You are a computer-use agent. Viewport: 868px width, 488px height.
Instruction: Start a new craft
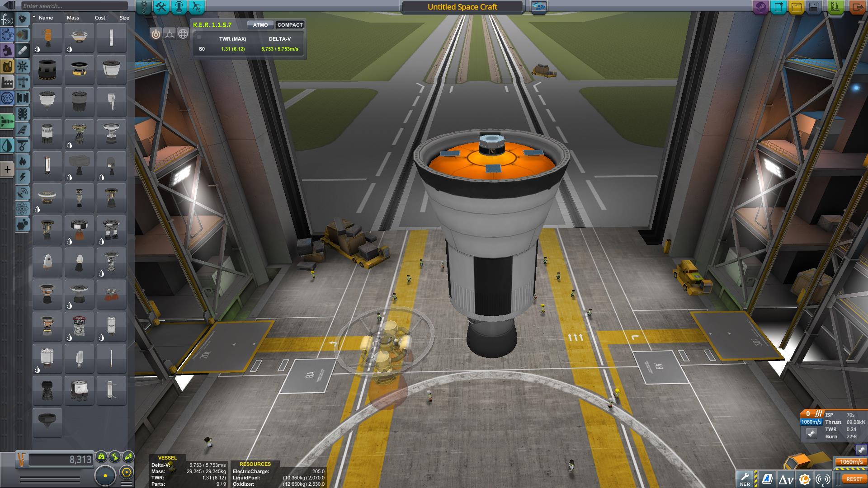coord(778,7)
